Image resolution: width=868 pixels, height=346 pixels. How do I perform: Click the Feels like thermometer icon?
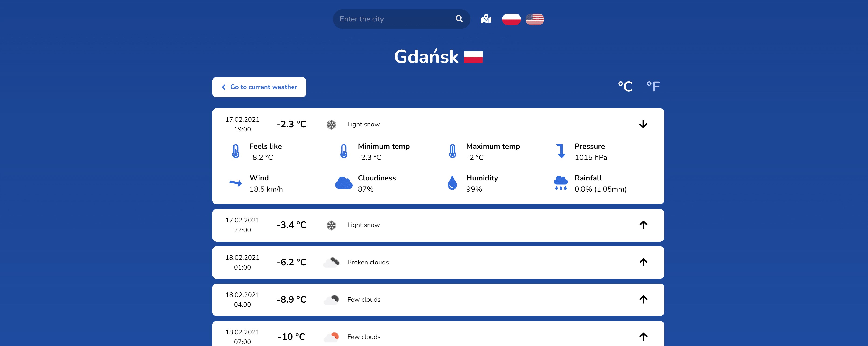(236, 151)
